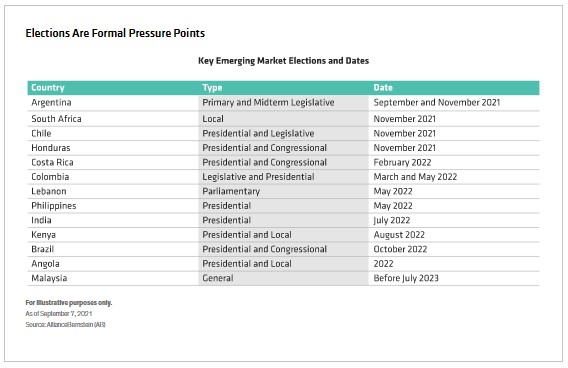This screenshot has height=368, width=568.
Task: Select India's July 2022 date cell
Action: 392,220
